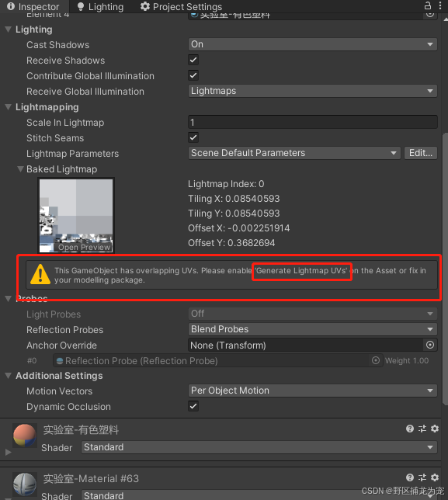448x500 pixels.
Task: Open object picker for Reflection Probe #0
Action: (376, 360)
